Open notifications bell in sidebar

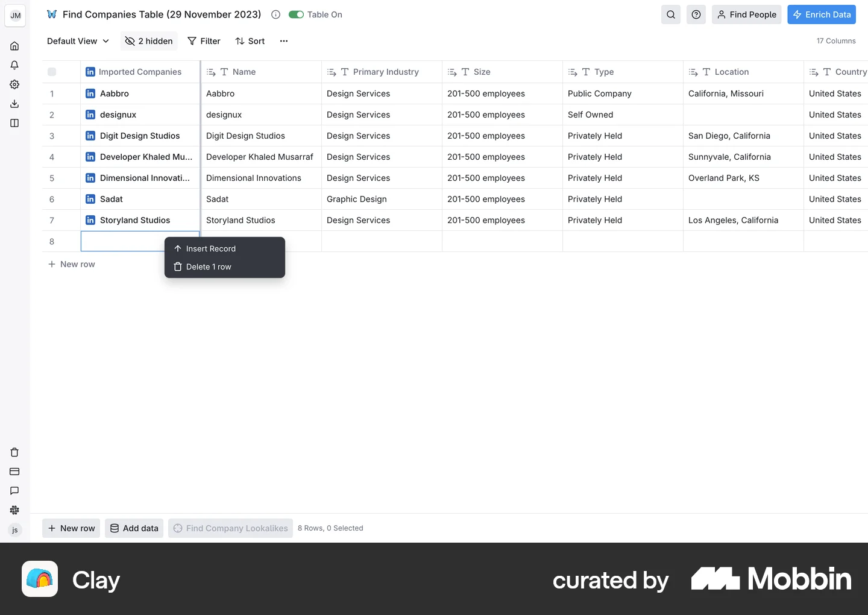point(14,65)
